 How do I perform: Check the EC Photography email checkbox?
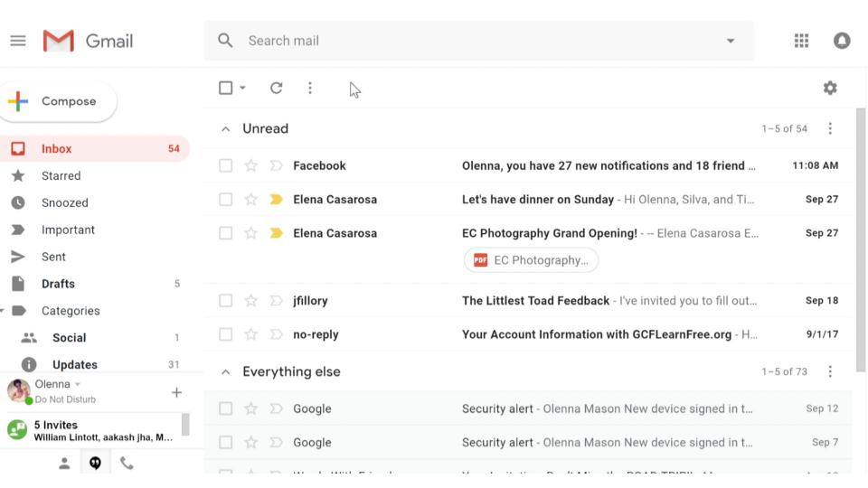[225, 233]
